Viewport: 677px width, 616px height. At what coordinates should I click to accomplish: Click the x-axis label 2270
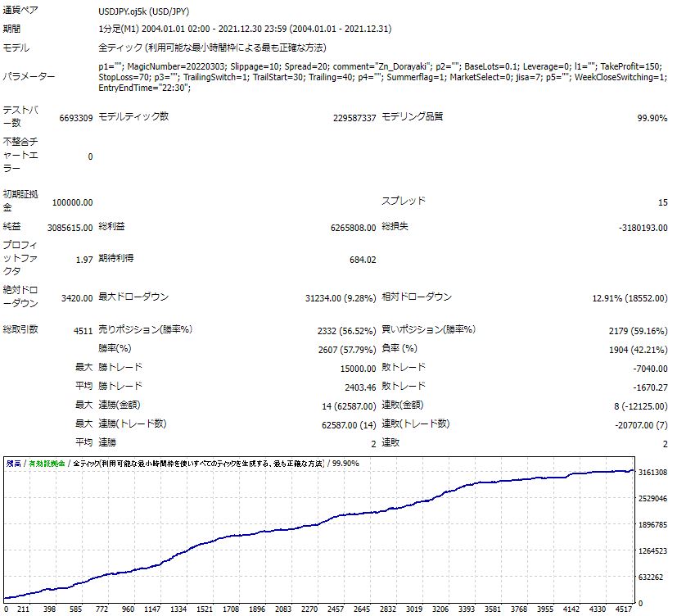click(x=309, y=609)
